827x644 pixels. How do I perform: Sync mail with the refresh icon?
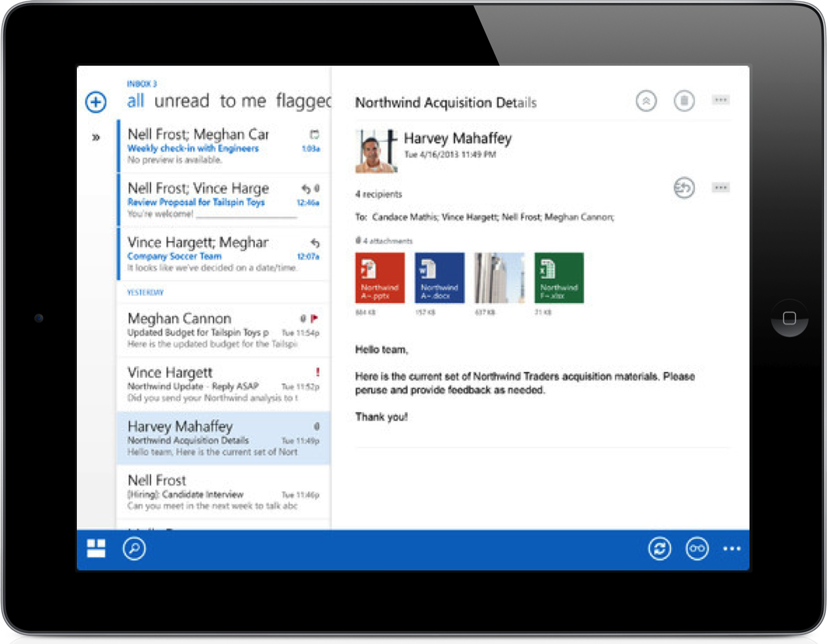[x=659, y=549]
